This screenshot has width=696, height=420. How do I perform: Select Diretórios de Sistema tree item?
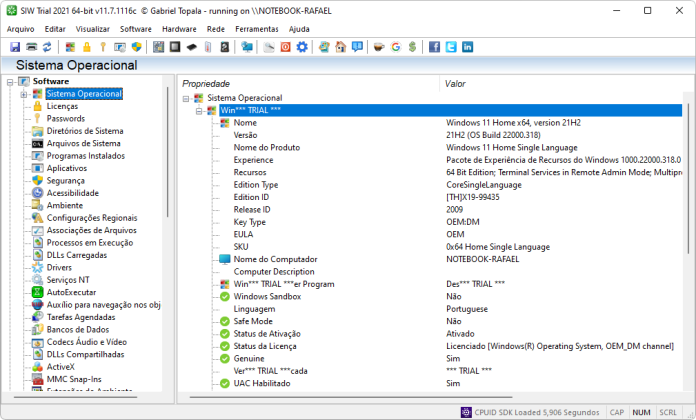click(85, 131)
